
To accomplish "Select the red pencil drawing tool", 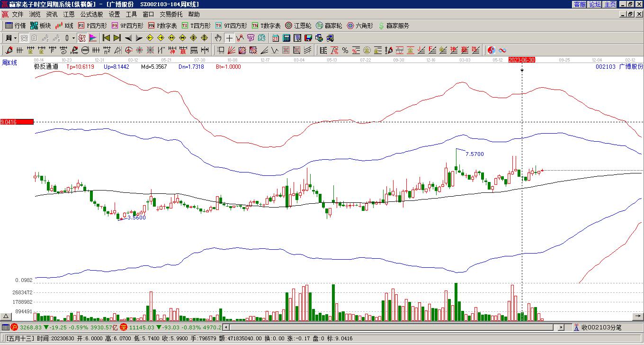I will click(9, 50).
